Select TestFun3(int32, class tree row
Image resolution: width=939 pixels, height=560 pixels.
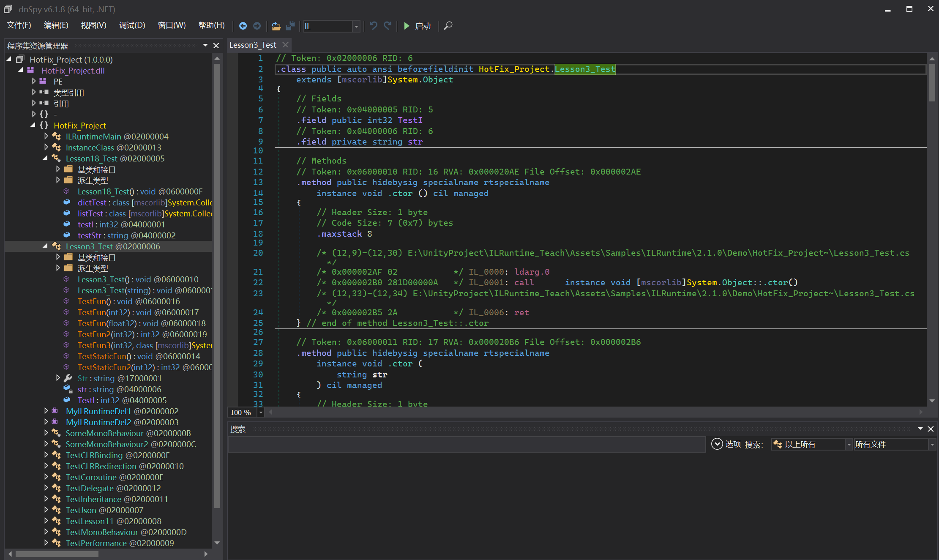pyautogui.click(x=145, y=345)
